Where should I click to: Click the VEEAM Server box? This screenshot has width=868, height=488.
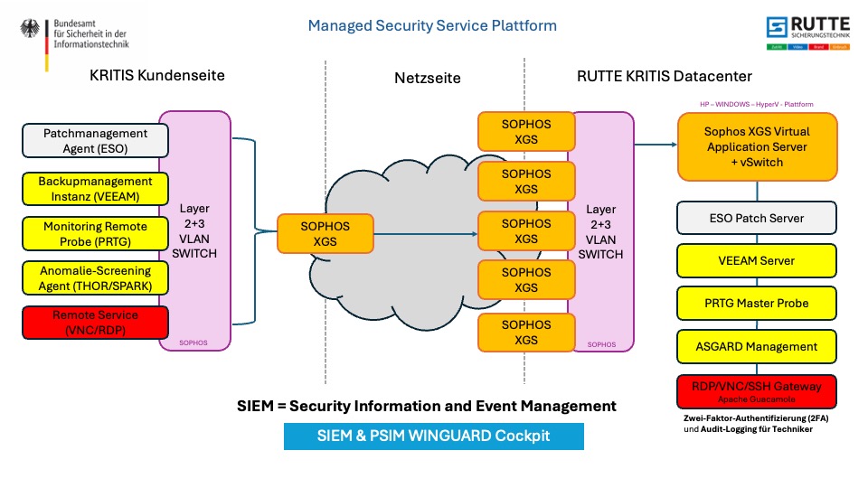(757, 260)
